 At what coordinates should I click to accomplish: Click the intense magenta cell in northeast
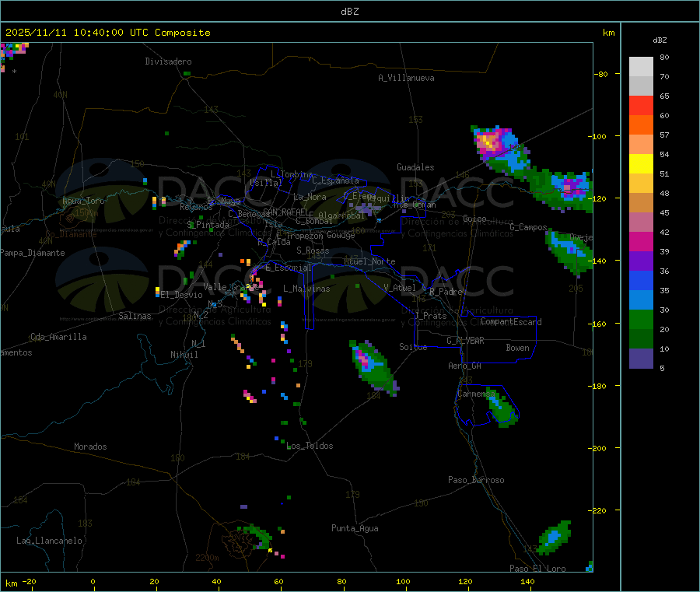click(x=490, y=141)
